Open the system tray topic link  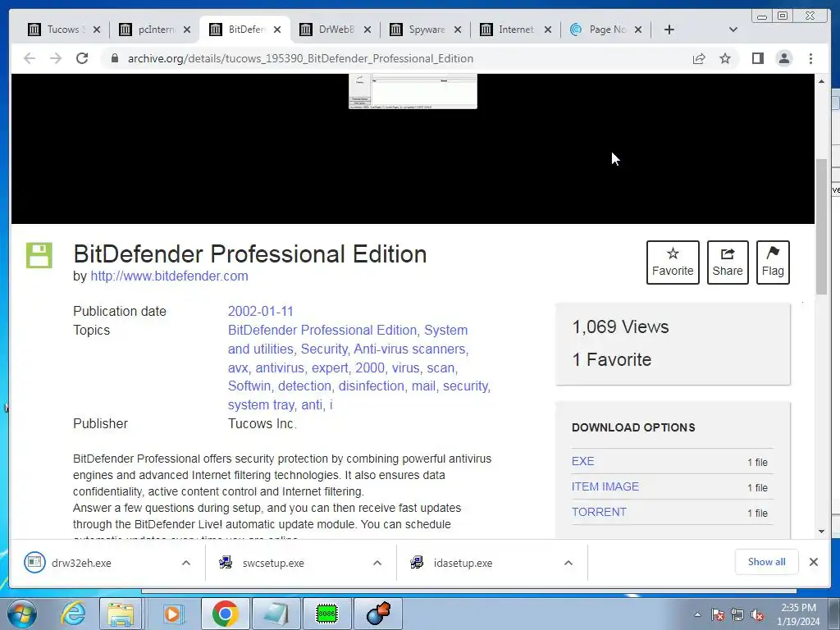(x=260, y=405)
